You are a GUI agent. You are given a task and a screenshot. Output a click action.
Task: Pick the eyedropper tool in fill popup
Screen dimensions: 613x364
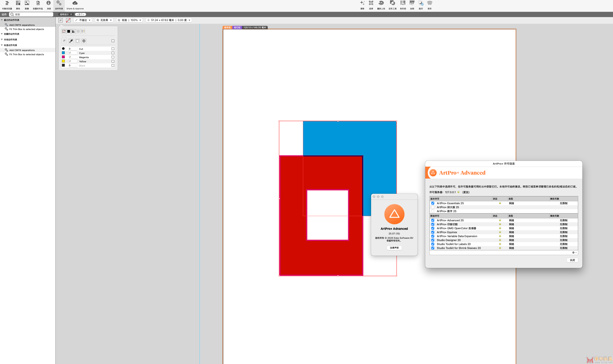point(71,41)
